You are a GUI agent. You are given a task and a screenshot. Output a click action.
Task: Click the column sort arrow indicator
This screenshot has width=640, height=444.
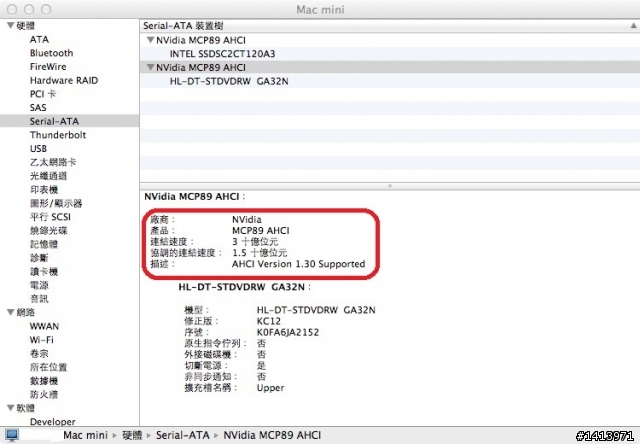(633, 26)
